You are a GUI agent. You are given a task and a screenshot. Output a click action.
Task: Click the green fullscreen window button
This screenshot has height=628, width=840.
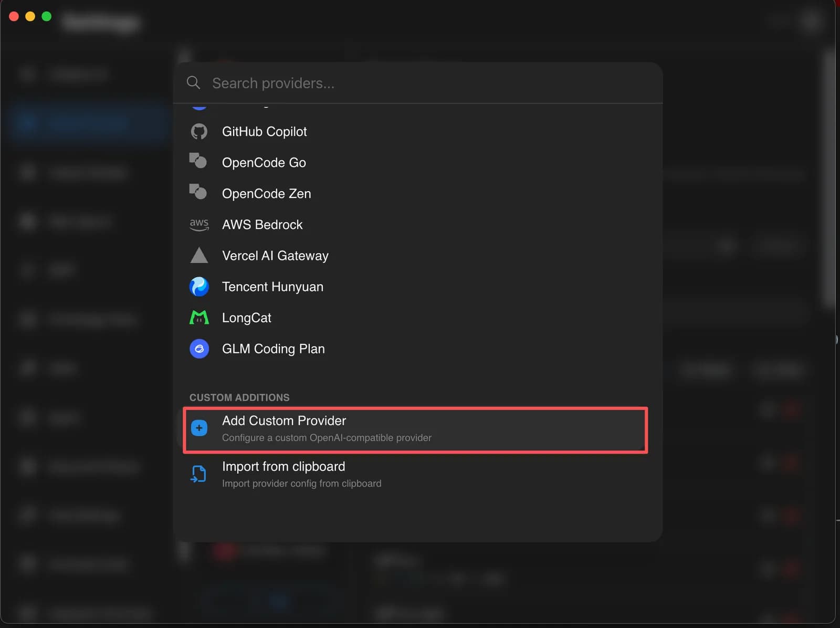pos(46,16)
